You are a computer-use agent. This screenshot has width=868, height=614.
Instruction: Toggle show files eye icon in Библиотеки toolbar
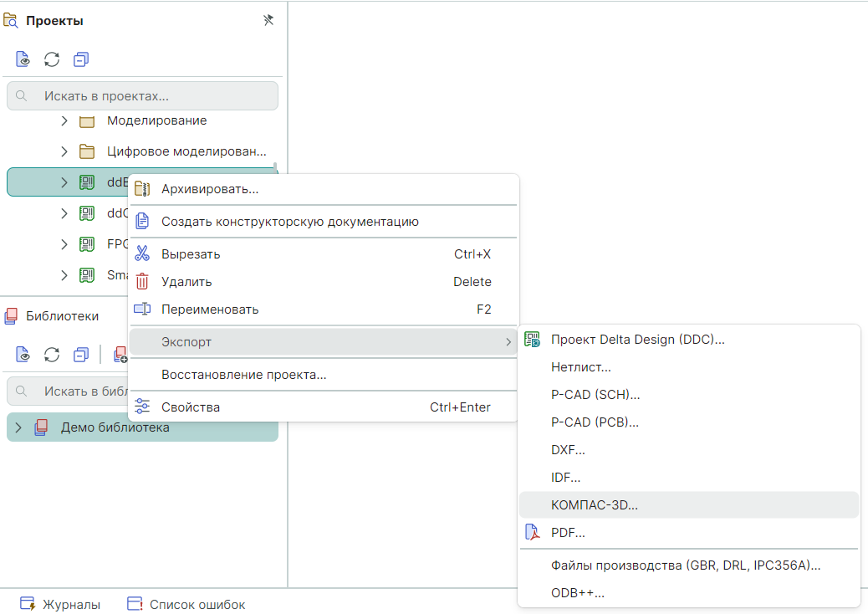tap(23, 355)
